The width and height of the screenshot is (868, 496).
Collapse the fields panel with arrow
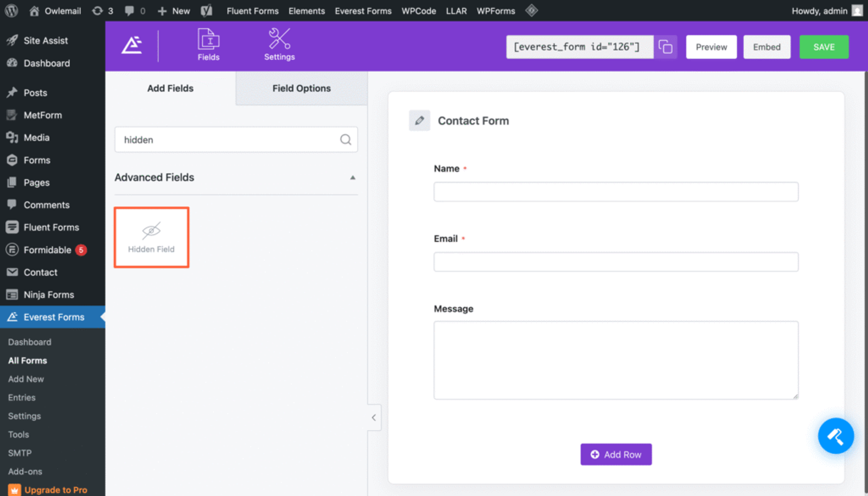(374, 417)
